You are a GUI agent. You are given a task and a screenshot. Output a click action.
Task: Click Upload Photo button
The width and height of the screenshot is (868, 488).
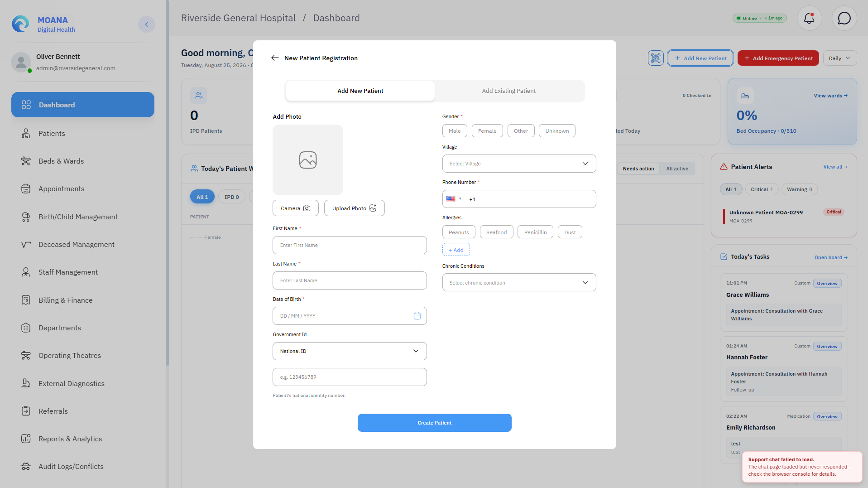pyautogui.click(x=354, y=208)
